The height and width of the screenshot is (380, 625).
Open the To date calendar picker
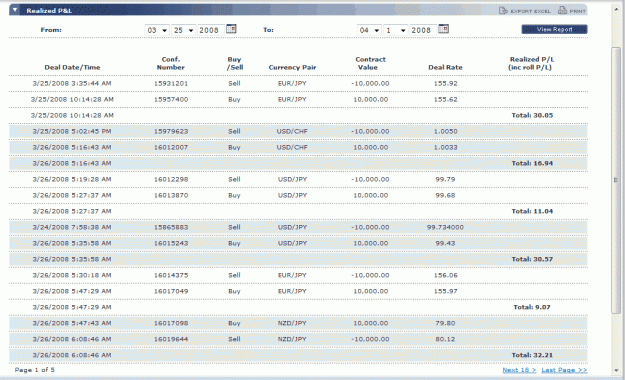click(x=443, y=29)
